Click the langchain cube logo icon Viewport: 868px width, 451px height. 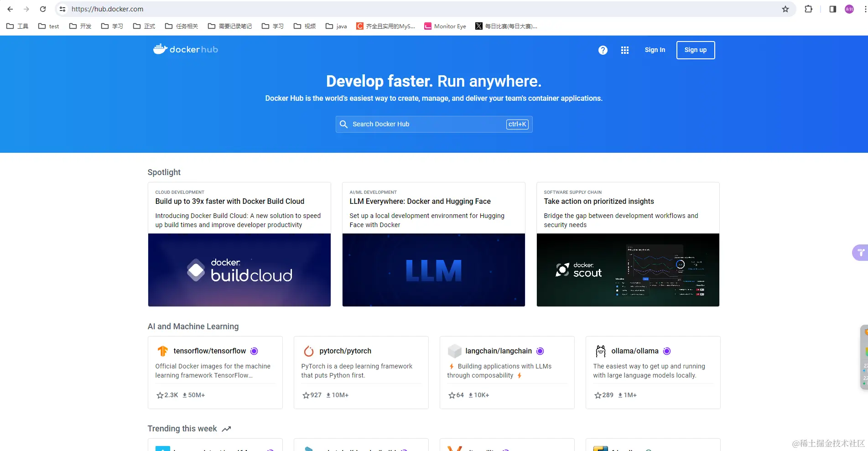455,351
